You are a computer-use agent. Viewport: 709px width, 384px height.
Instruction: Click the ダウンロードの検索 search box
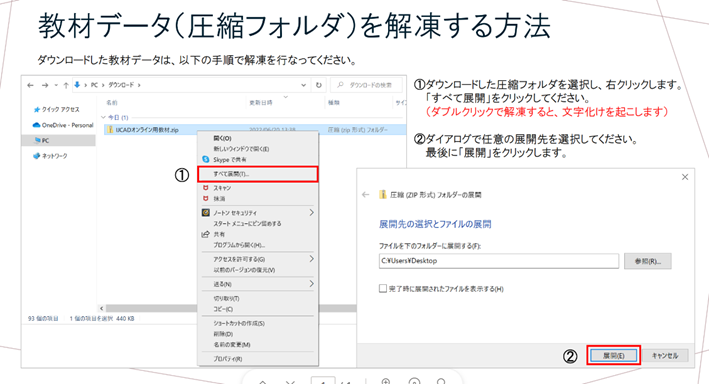367,85
